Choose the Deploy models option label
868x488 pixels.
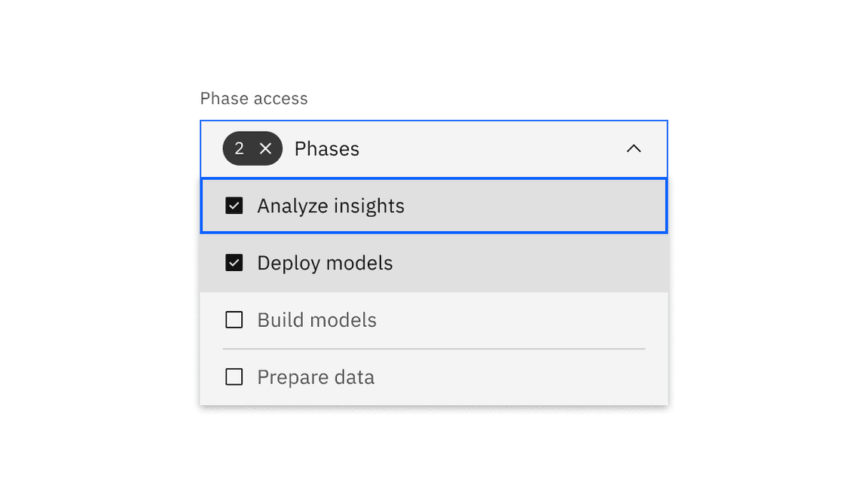325,263
